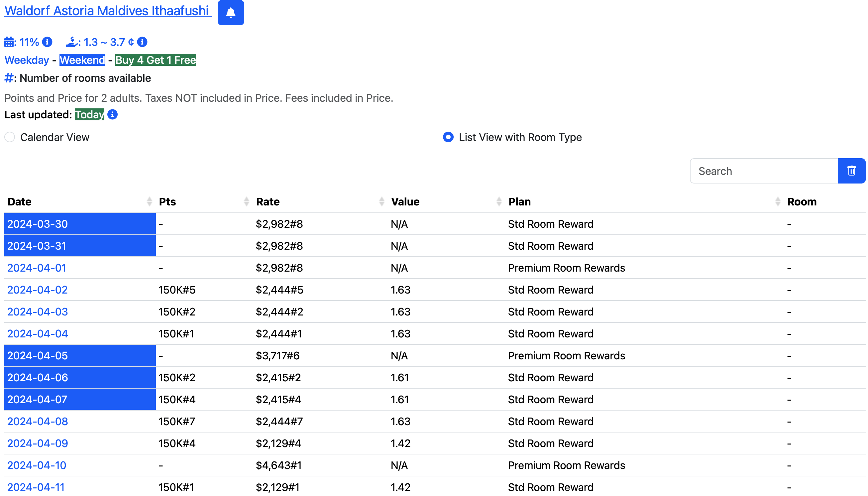The image size is (868, 496).
Task: Click the hand-with-dollar point value icon
Action: coord(71,42)
